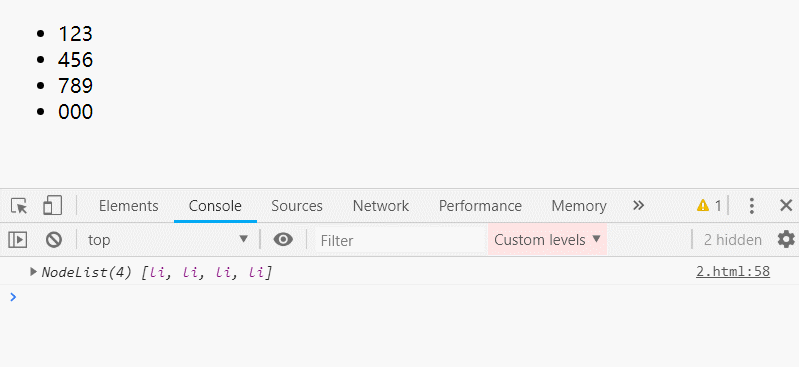Screen dimensions: 799x367
Task: Open the Custom levels dropdown
Action: (547, 240)
